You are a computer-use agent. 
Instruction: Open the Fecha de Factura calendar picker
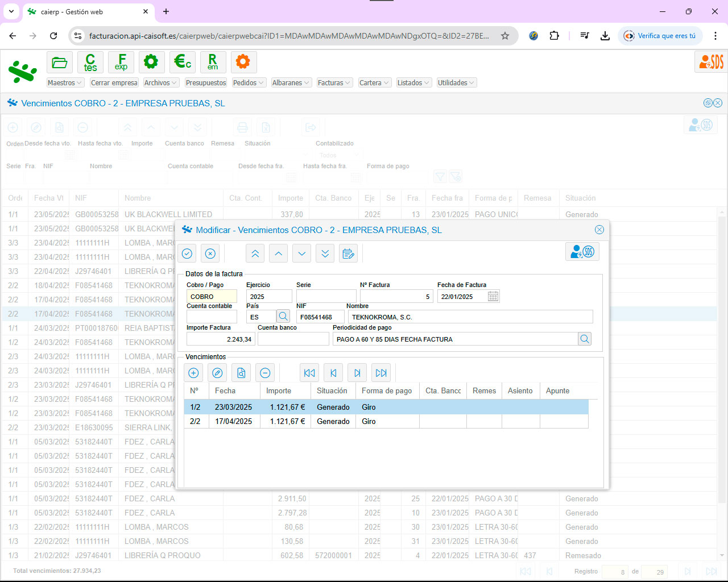[x=493, y=296]
